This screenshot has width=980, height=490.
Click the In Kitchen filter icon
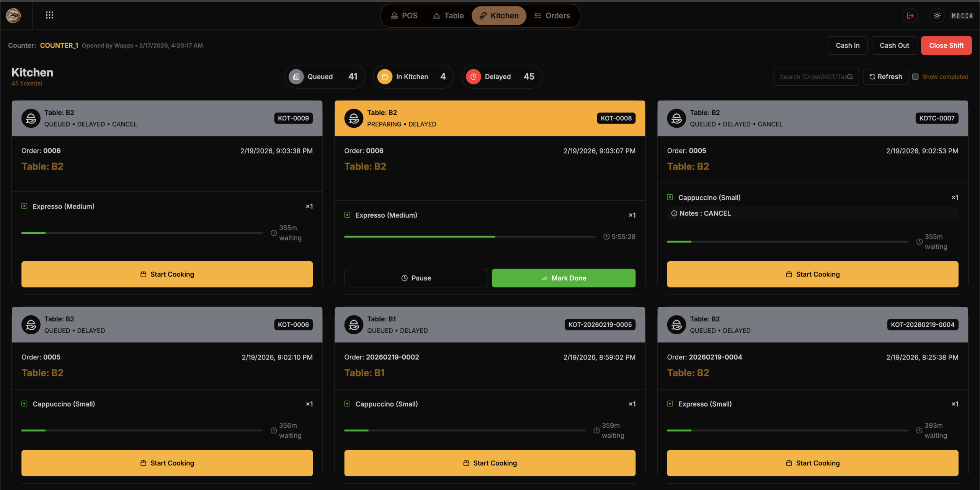[x=385, y=77]
